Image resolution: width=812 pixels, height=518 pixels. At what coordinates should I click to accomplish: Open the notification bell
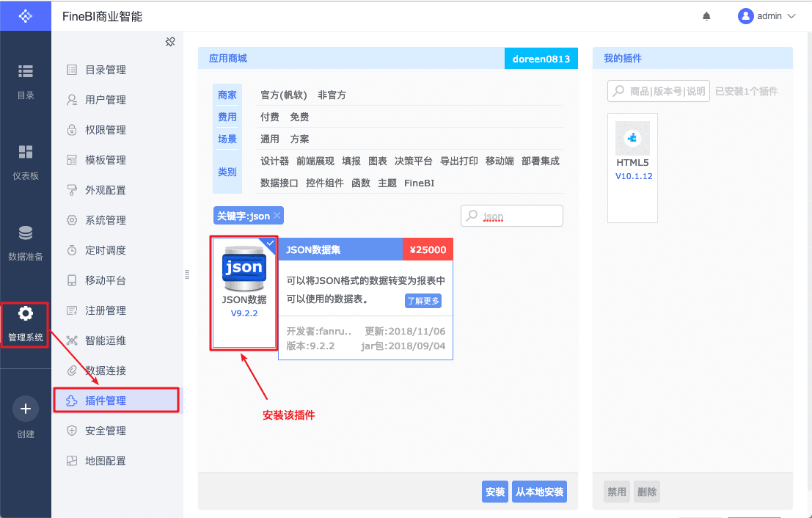coord(706,16)
